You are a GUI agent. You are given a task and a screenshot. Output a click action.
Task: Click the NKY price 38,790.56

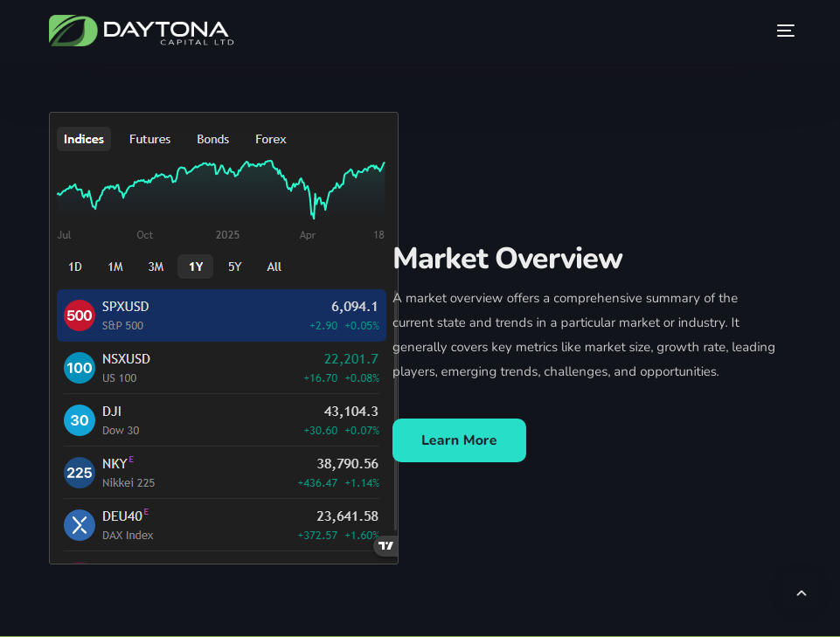(347, 464)
